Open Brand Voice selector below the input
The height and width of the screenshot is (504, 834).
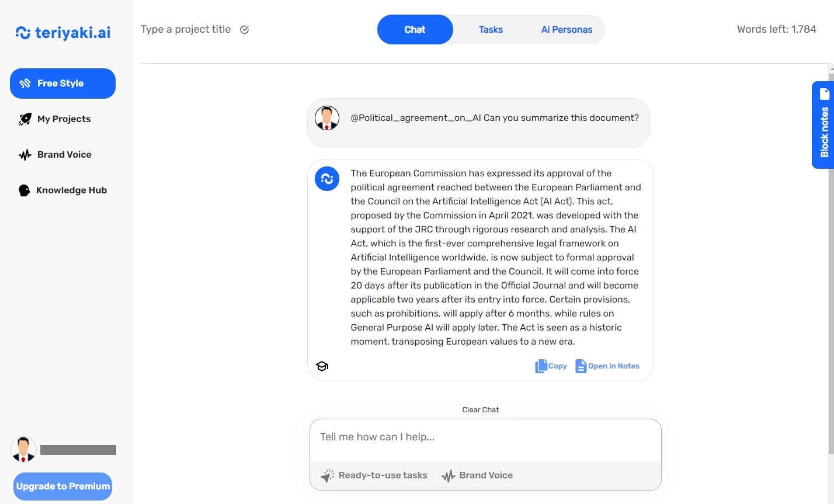[477, 475]
